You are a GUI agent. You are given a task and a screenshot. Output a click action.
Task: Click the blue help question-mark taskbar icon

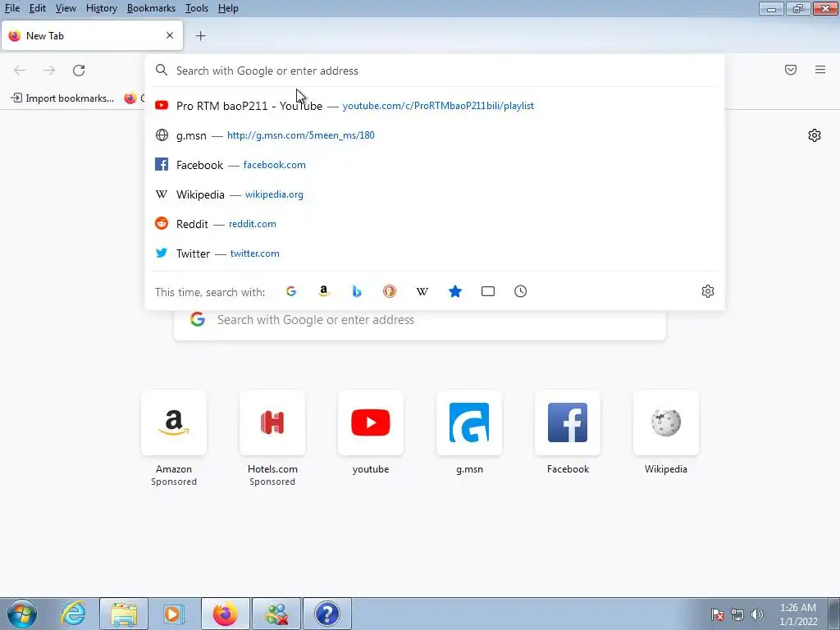[327, 614]
